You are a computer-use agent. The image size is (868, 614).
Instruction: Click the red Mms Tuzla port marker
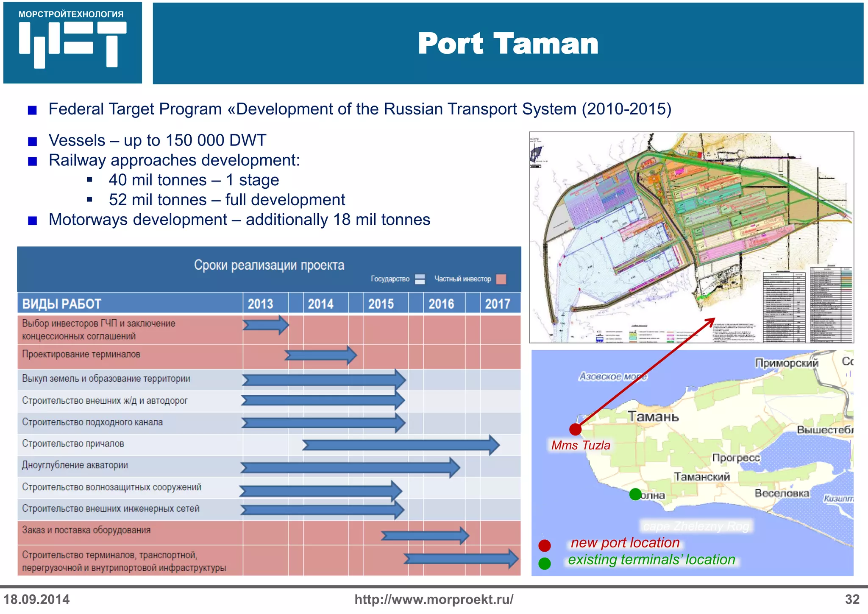click(x=575, y=429)
